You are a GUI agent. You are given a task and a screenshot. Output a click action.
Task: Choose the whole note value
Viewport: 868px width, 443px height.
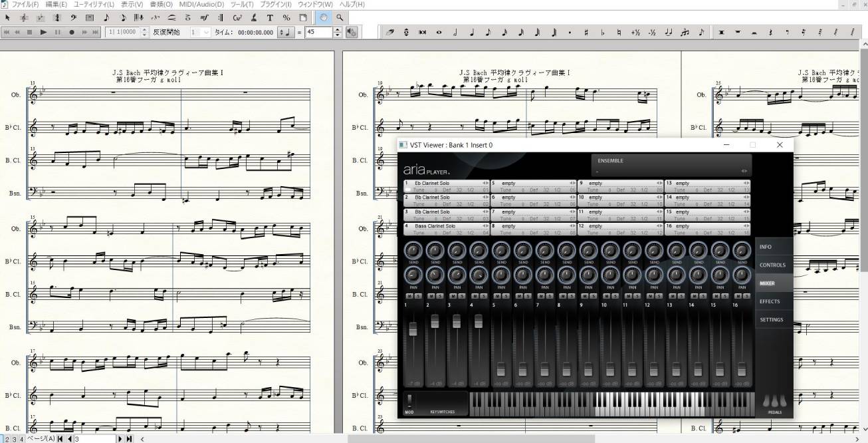pyautogui.click(x=439, y=32)
